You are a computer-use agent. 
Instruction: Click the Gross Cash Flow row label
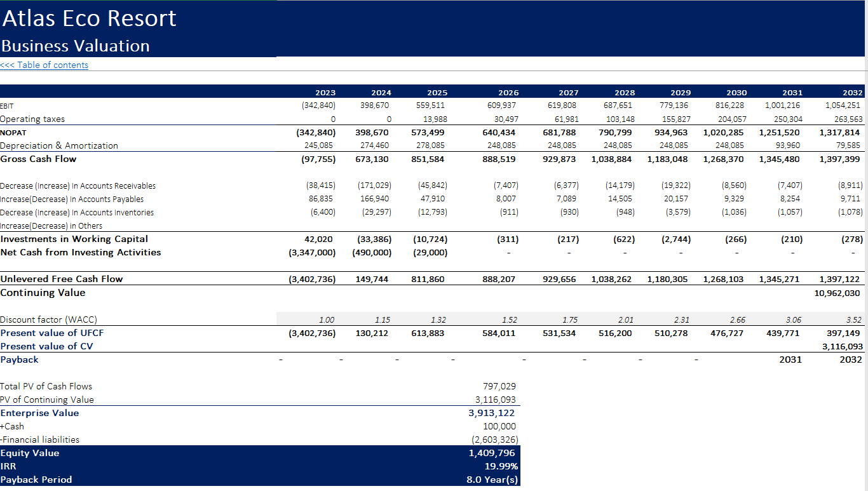pyautogui.click(x=38, y=159)
